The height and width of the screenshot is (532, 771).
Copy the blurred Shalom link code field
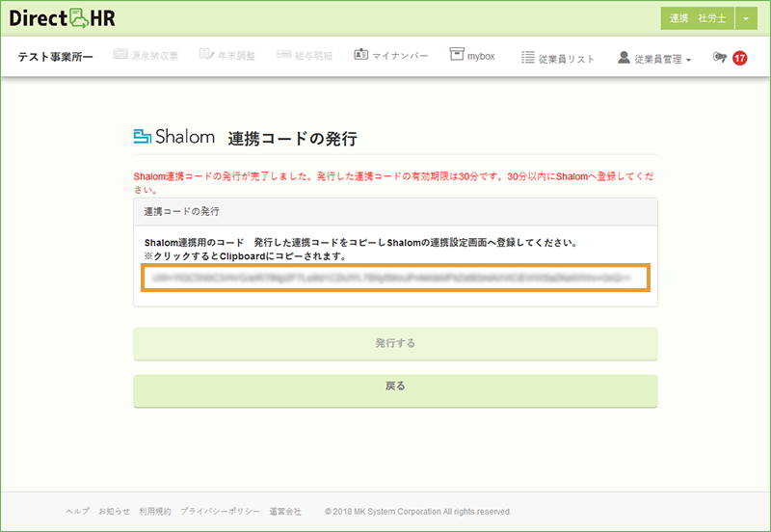click(x=395, y=278)
